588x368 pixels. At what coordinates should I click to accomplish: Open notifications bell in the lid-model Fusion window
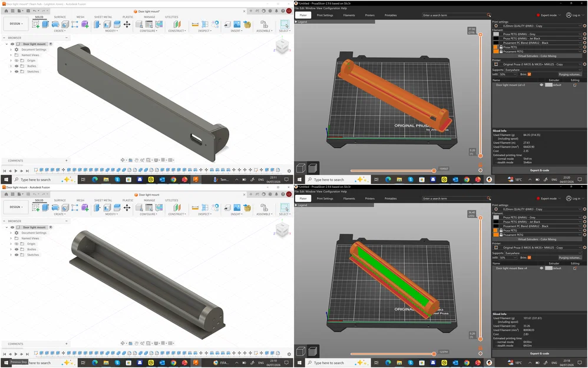click(276, 11)
